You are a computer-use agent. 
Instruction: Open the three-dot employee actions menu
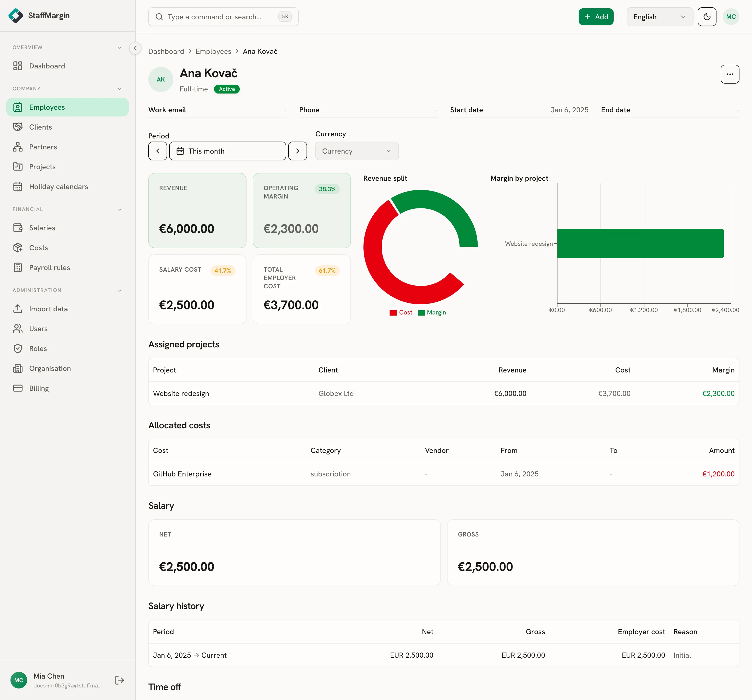point(730,74)
